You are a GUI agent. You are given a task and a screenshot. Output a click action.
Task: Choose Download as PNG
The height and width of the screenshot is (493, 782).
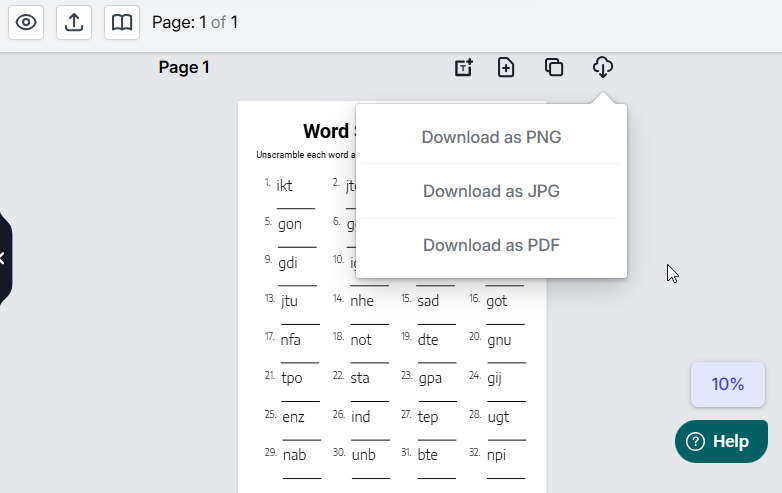coord(491,137)
